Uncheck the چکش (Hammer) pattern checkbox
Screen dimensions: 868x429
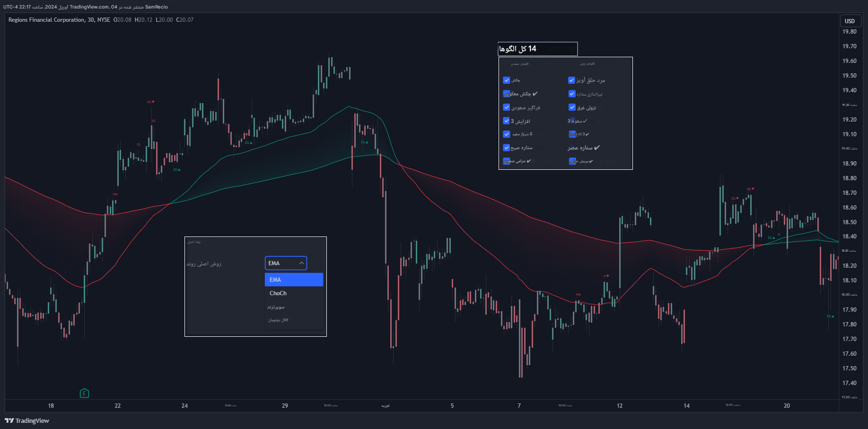[x=507, y=80]
